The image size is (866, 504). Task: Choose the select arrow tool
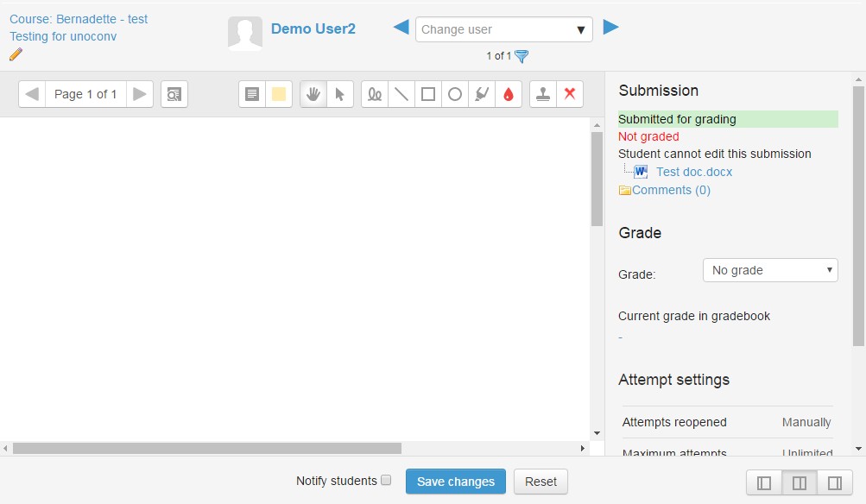340,94
